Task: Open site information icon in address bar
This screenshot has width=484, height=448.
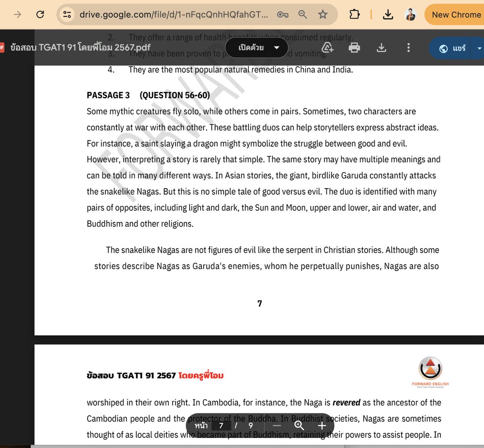Action: coord(67,15)
